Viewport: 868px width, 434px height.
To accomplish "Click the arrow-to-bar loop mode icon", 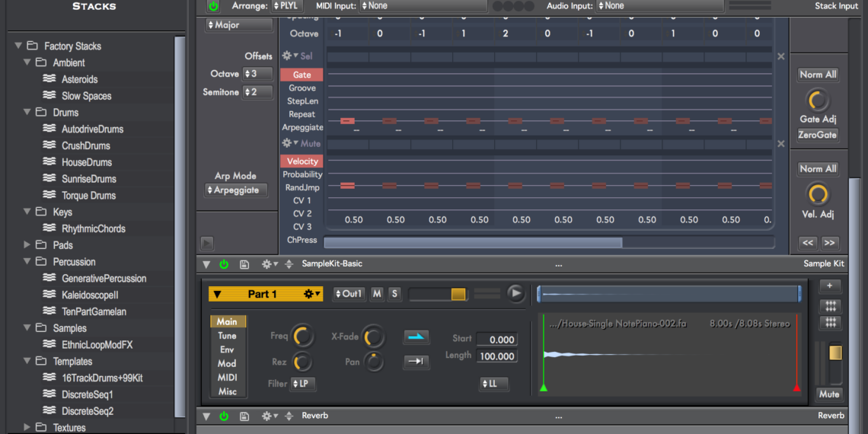I will pos(416,362).
